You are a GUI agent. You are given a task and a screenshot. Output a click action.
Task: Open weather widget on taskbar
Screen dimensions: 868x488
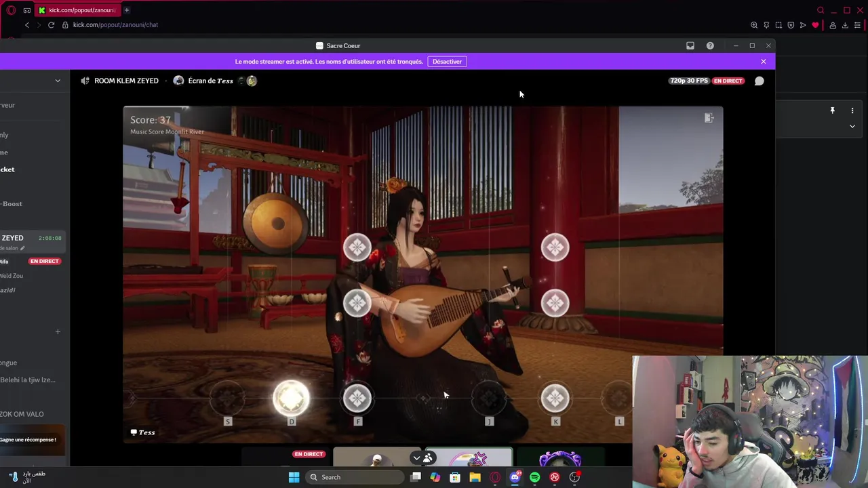click(x=27, y=476)
